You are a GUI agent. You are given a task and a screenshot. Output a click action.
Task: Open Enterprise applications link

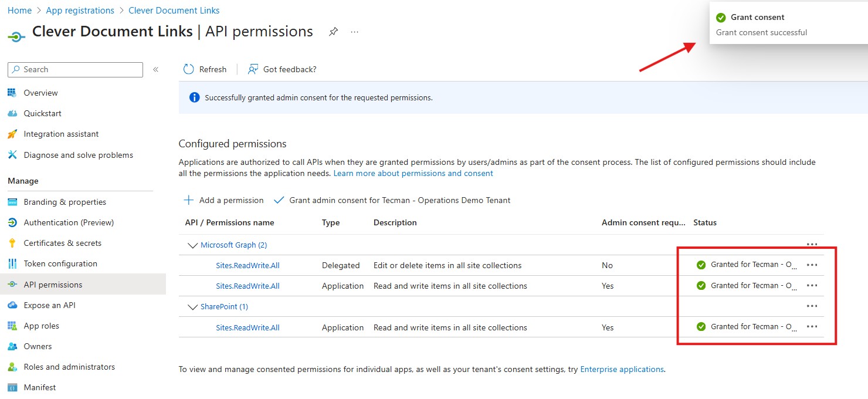[x=622, y=370]
